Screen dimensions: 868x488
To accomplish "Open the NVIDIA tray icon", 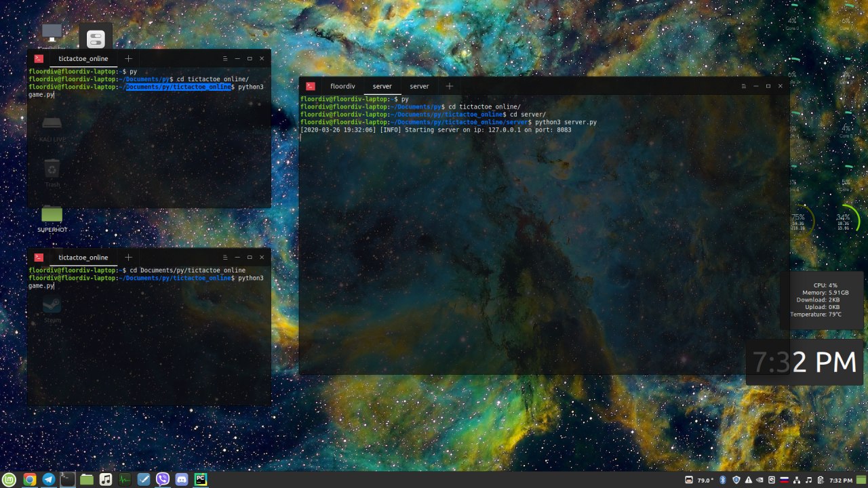I will pos(760,480).
